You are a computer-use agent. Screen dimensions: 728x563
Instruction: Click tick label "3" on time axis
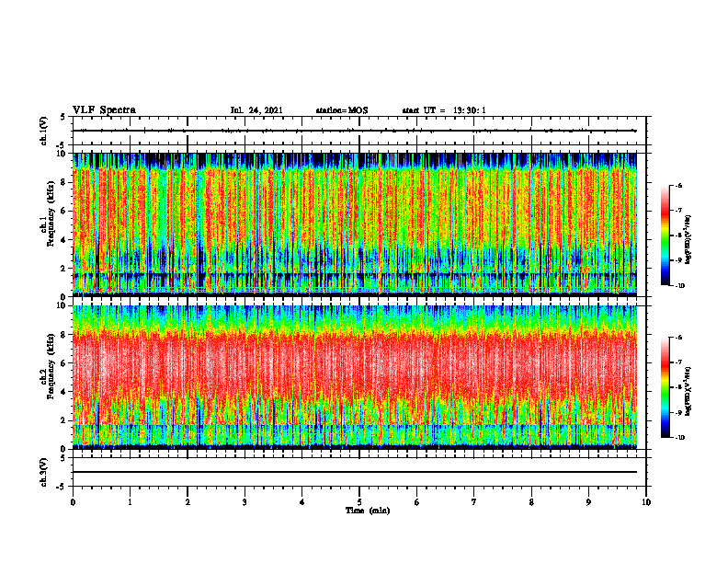pyautogui.click(x=245, y=502)
